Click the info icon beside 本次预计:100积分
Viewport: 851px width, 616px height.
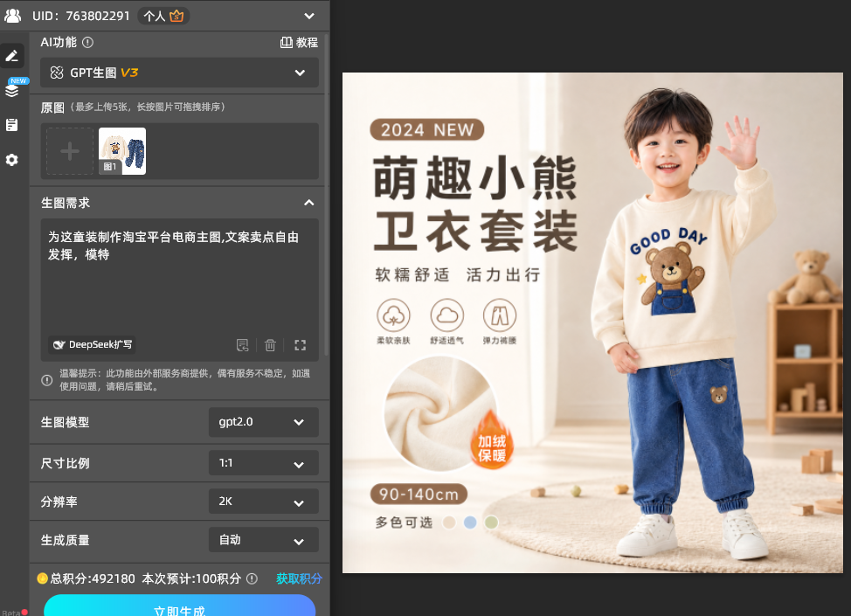click(x=252, y=578)
